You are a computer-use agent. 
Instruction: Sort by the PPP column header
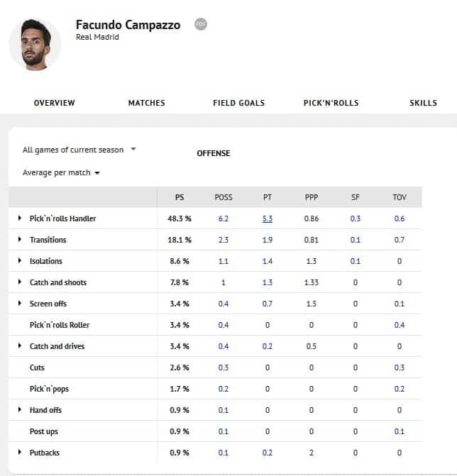tap(312, 197)
